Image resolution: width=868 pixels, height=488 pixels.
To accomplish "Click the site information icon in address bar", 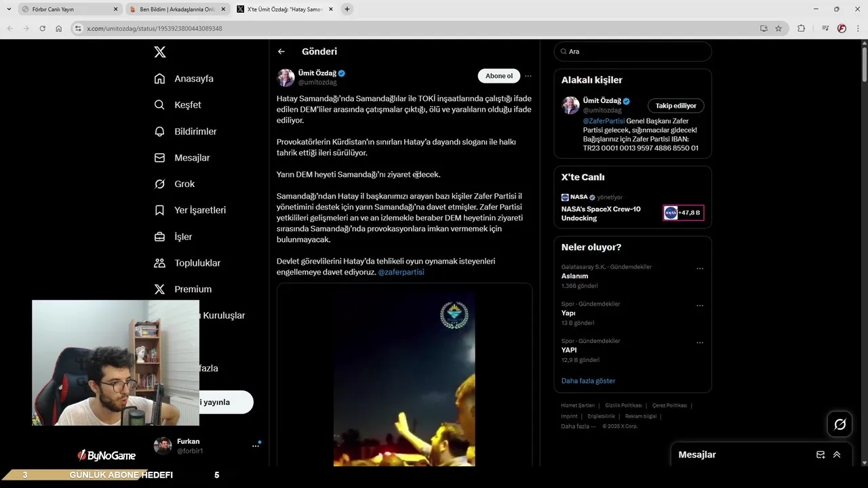I will click(x=78, y=28).
